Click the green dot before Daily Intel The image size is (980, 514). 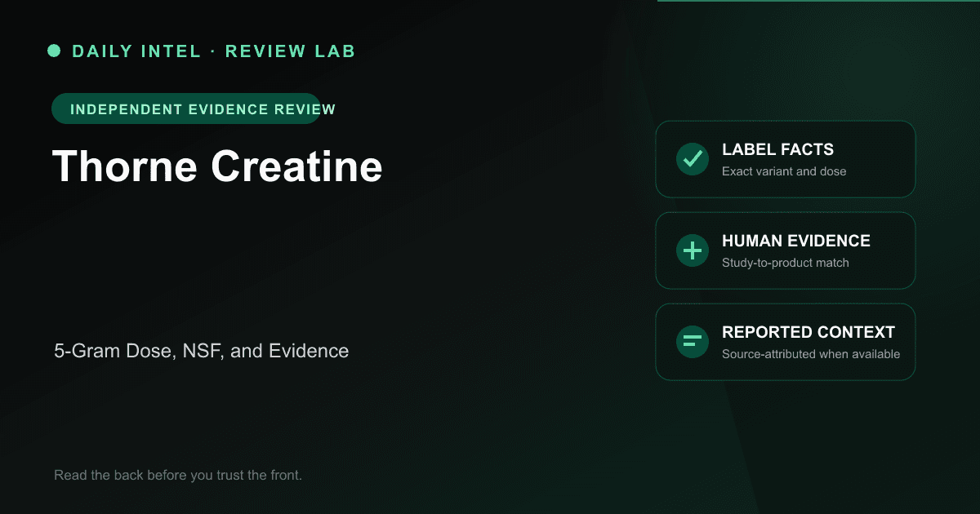(x=54, y=51)
